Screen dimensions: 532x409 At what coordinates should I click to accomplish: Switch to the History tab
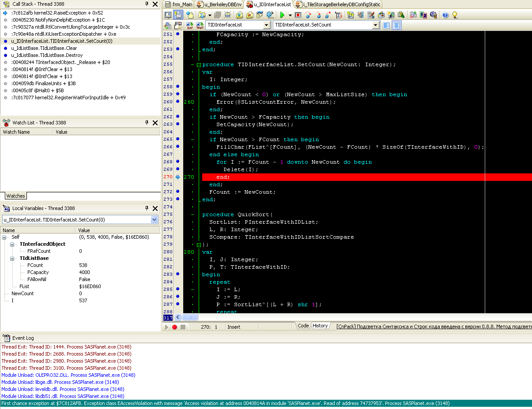pos(320,326)
